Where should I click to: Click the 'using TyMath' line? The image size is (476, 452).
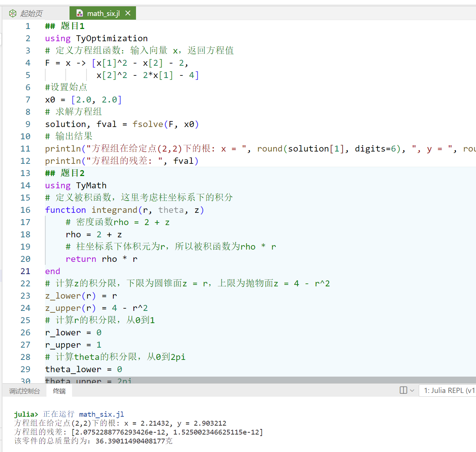click(76, 185)
